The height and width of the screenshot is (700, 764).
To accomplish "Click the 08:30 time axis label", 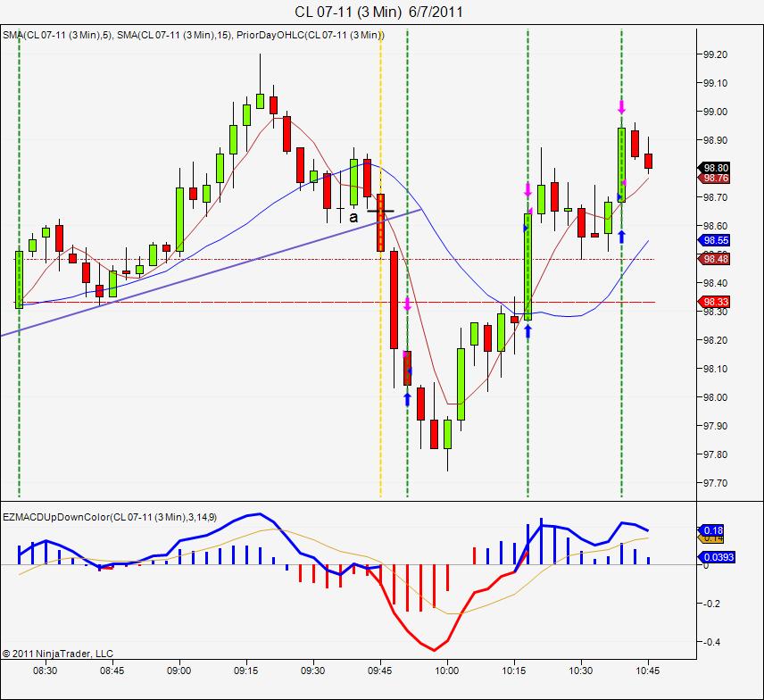I will tap(46, 671).
